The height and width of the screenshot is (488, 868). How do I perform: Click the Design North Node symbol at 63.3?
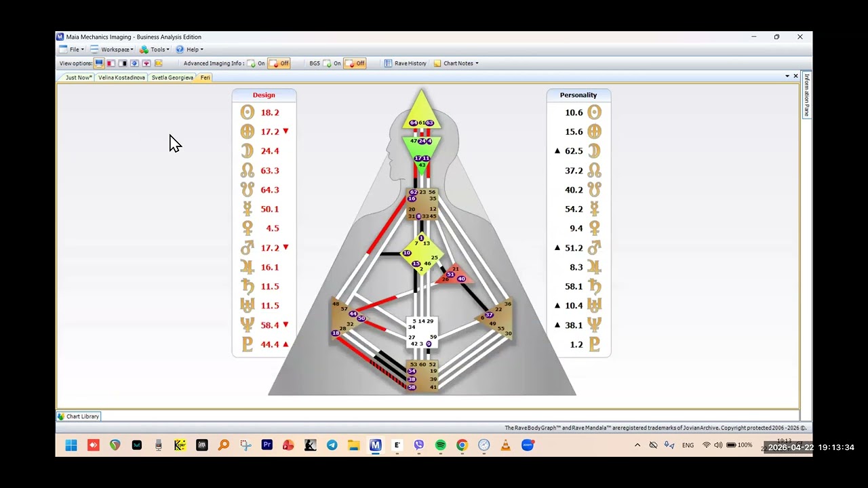pyautogui.click(x=248, y=170)
